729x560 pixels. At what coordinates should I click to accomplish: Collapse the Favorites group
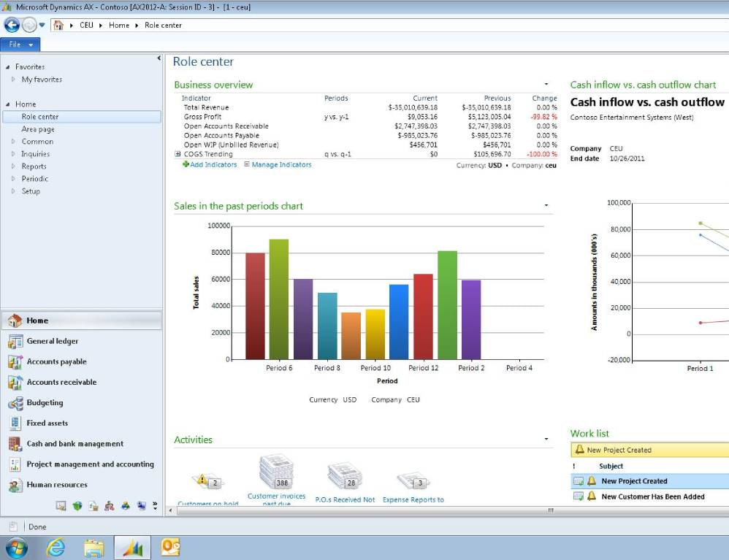tap(8, 67)
